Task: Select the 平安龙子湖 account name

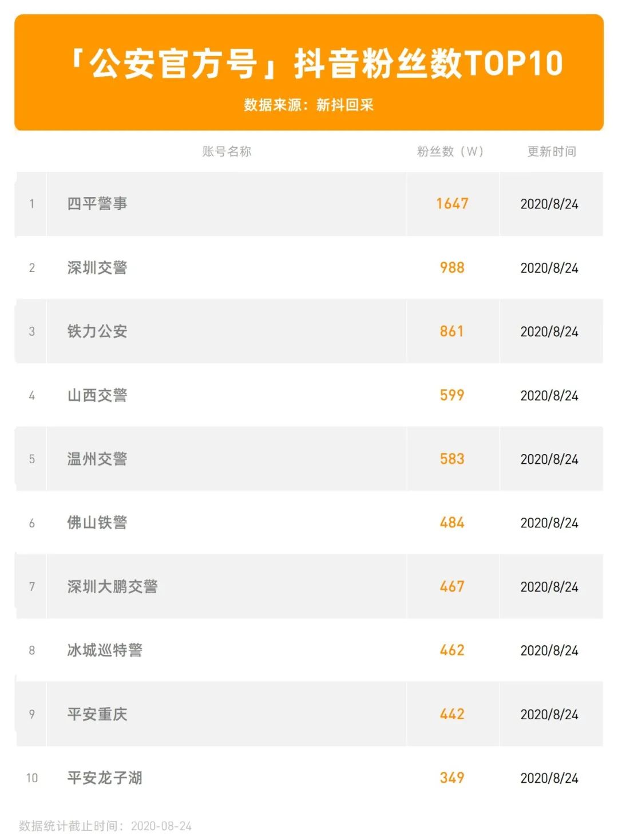Action: pyautogui.click(x=105, y=778)
